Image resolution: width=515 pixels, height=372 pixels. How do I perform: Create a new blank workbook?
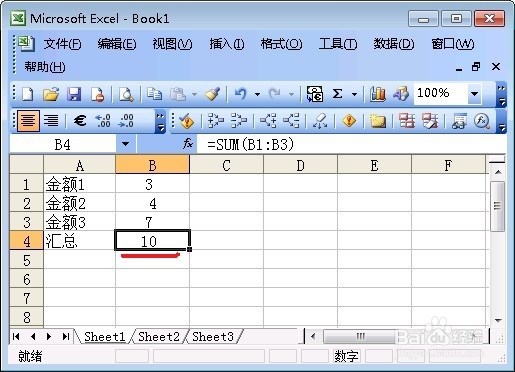(28, 94)
